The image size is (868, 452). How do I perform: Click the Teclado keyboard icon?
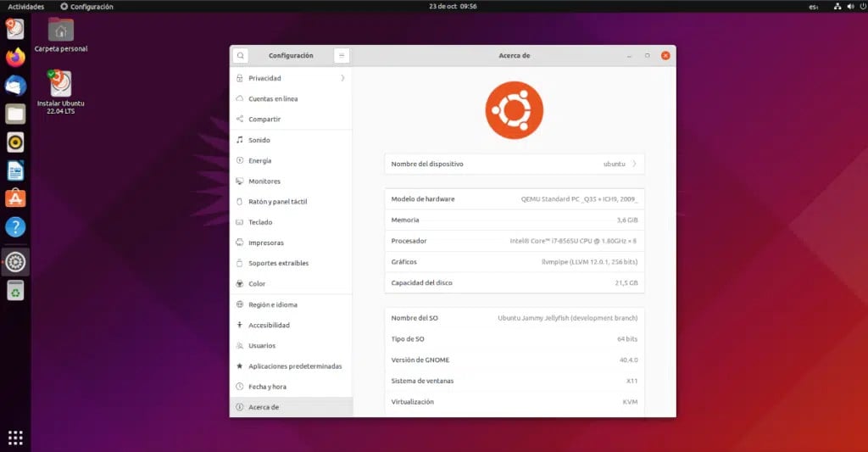pos(240,222)
